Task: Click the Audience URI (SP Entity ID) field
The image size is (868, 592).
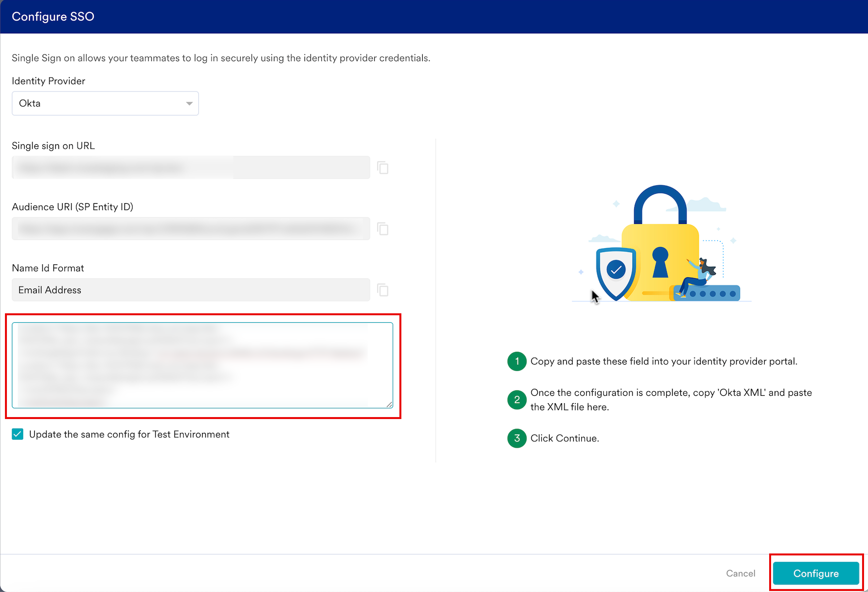Action: (x=191, y=229)
